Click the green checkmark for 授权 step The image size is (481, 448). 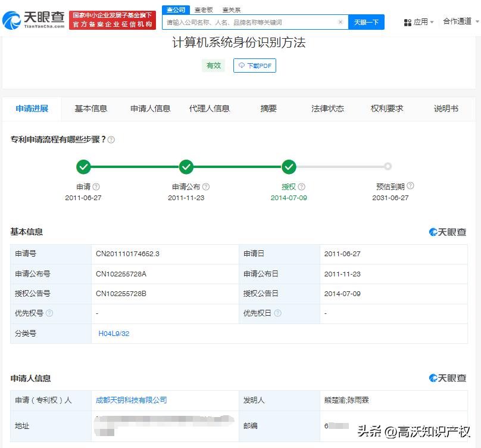tap(289, 167)
